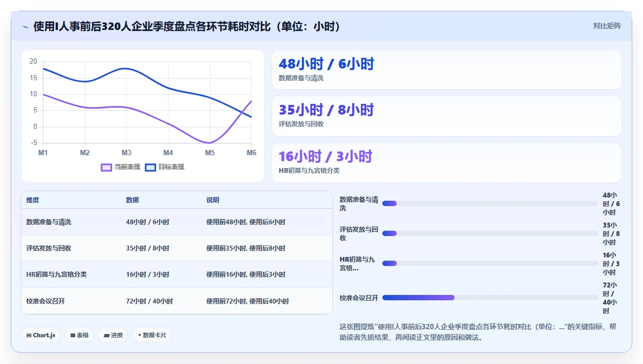Click the 评估发放与回收 progress bar
The width and height of the screenshot is (643, 364).
[x=490, y=233]
